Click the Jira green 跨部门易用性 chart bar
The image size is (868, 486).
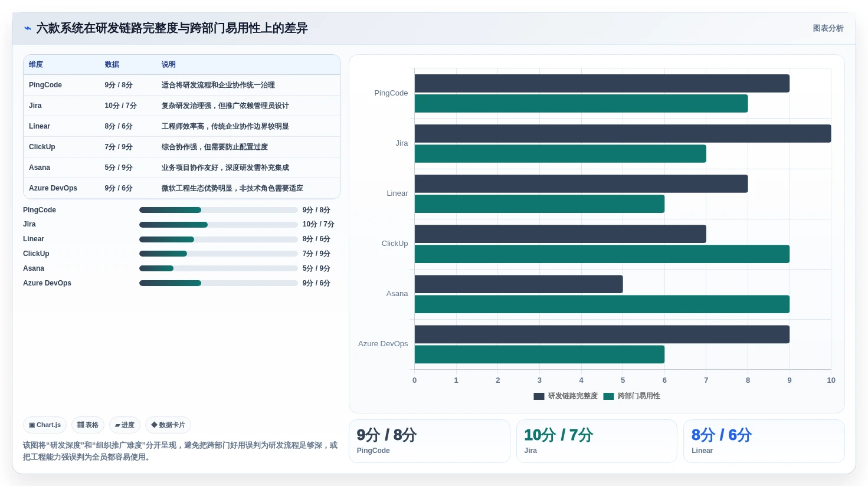click(561, 154)
